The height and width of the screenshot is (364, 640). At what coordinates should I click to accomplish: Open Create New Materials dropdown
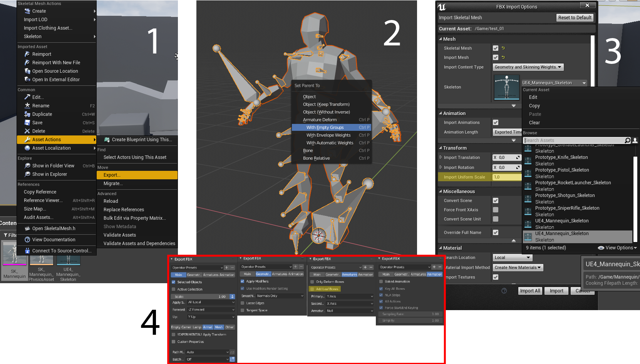(x=518, y=267)
